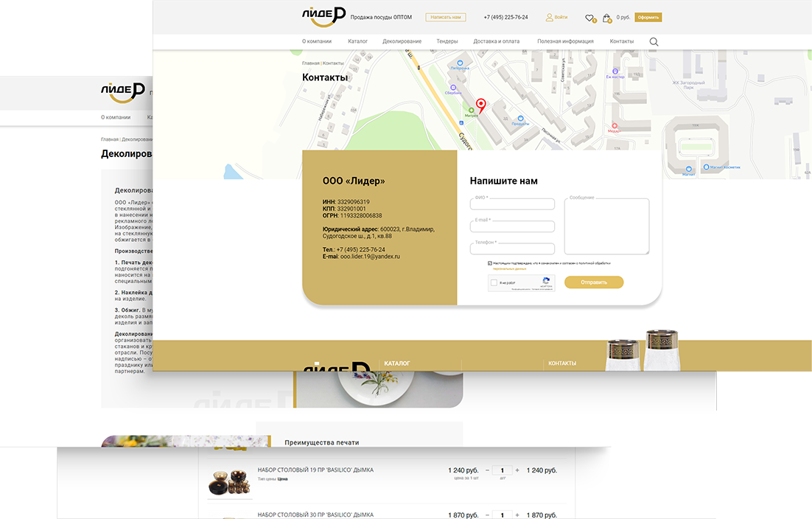
Task: Select the green pharmacy marker on map
Action: pyautogui.click(x=472, y=111)
